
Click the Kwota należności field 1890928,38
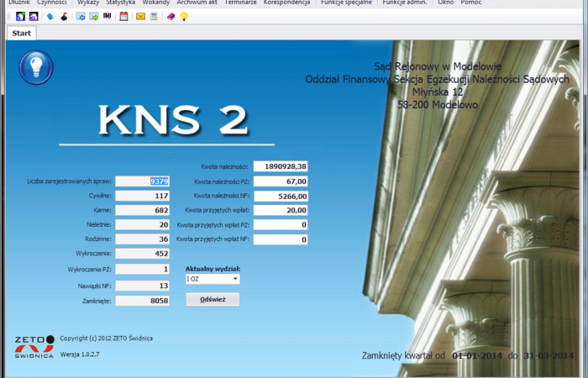pyautogui.click(x=281, y=166)
